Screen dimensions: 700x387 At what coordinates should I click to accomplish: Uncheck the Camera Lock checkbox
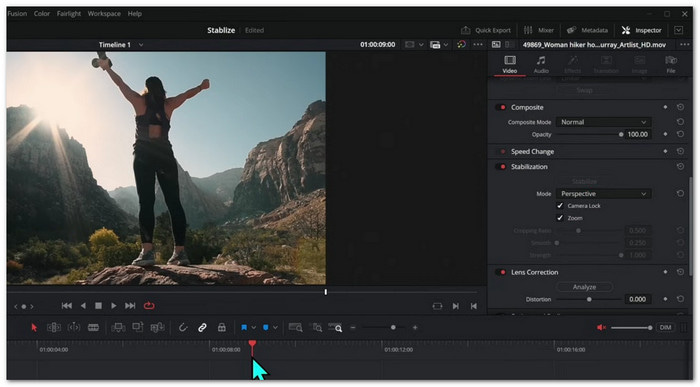point(560,206)
